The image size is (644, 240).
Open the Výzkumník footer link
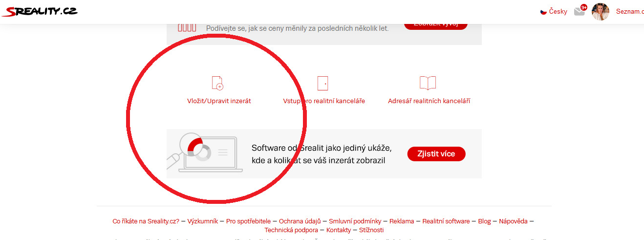point(203,221)
